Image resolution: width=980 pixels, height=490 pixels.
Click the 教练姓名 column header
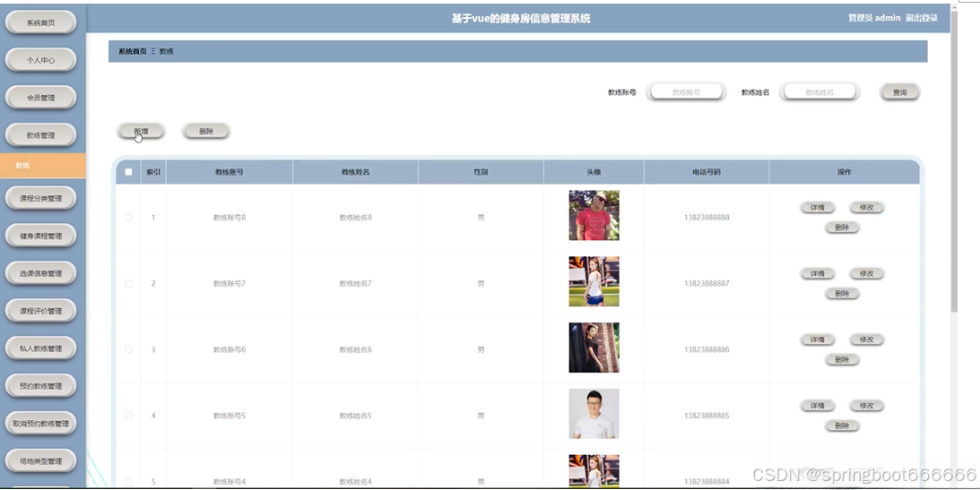(x=356, y=172)
